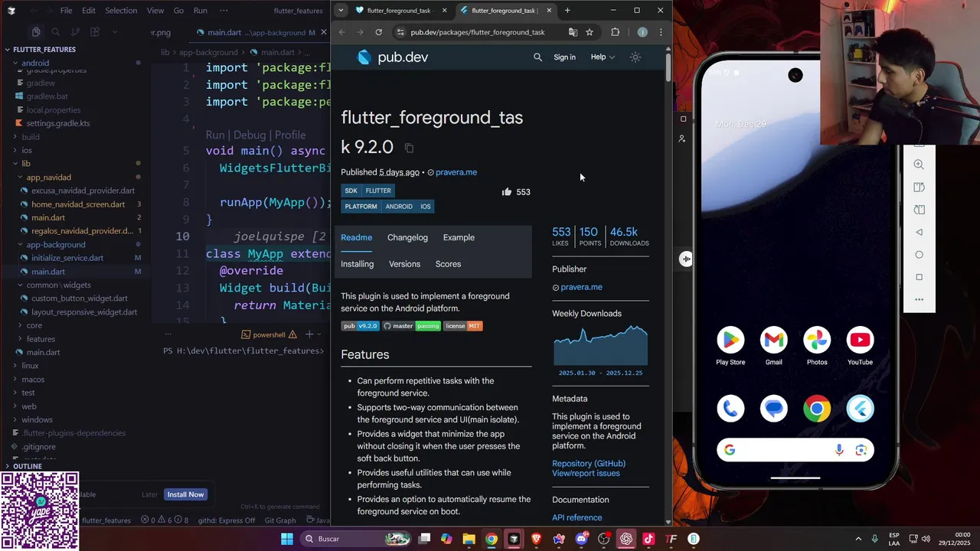This screenshot has height=551, width=980.
Task: Click the Install Now button
Action: (186, 494)
